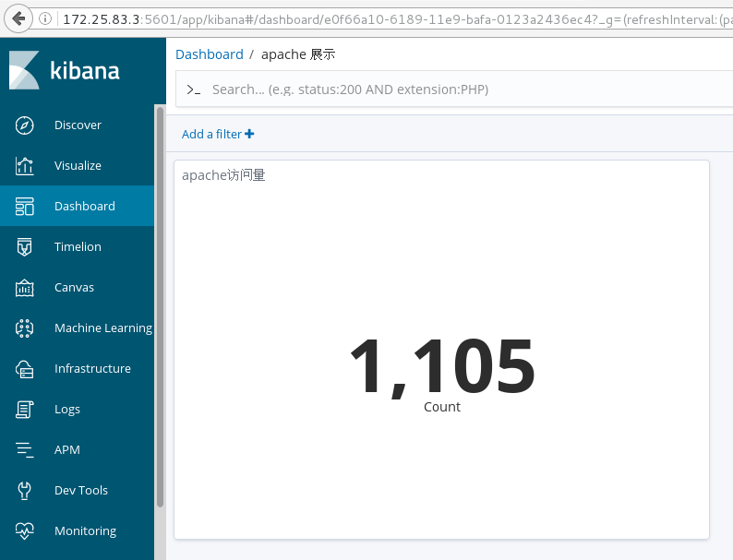Click the apache 展示 dashboard title
This screenshot has height=560, width=733.
tap(298, 54)
